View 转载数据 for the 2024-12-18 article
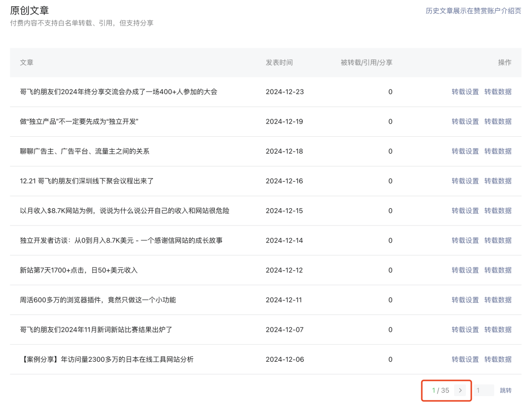Image resolution: width=532 pixels, height=410 pixels. [498, 151]
